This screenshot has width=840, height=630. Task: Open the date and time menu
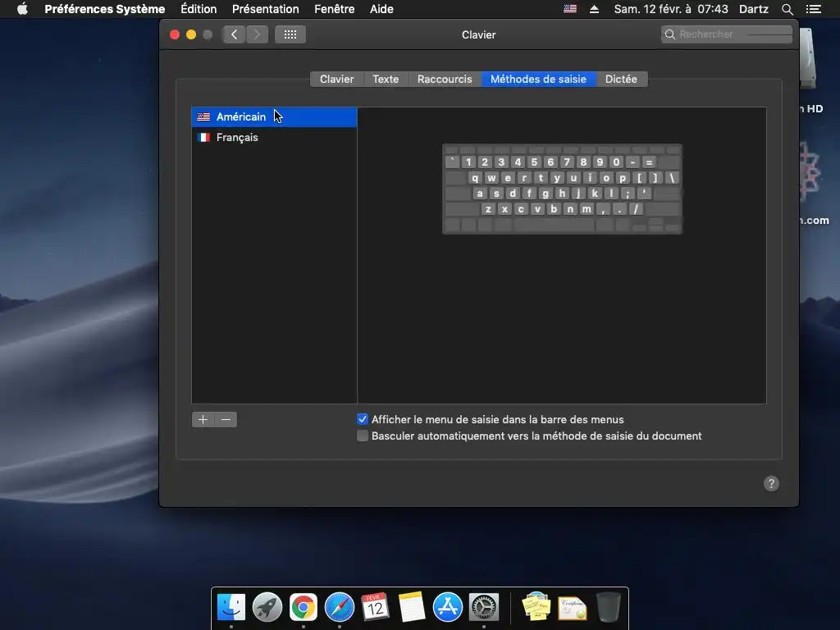point(671,9)
